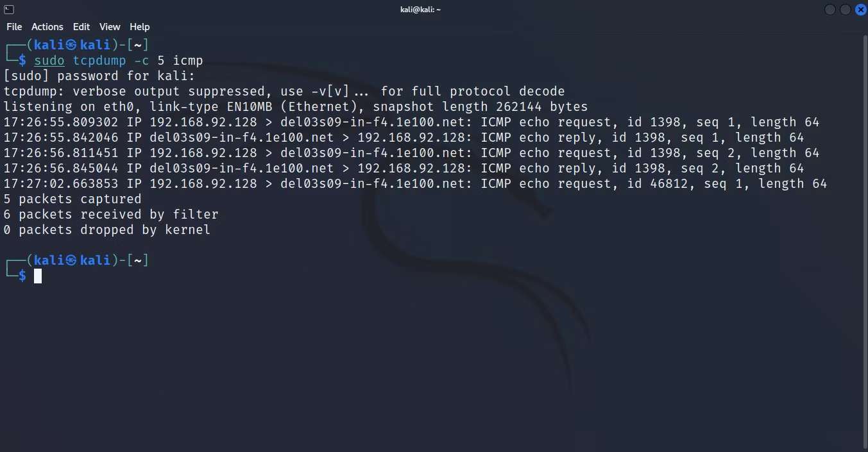Open the Actions menu

[x=47, y=27]
